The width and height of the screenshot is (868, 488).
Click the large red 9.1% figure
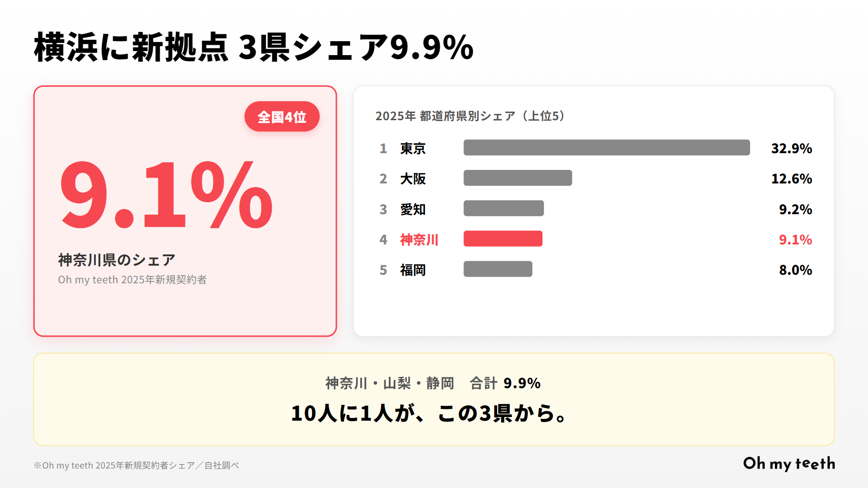pyautogui.click(x=166, y=195)
